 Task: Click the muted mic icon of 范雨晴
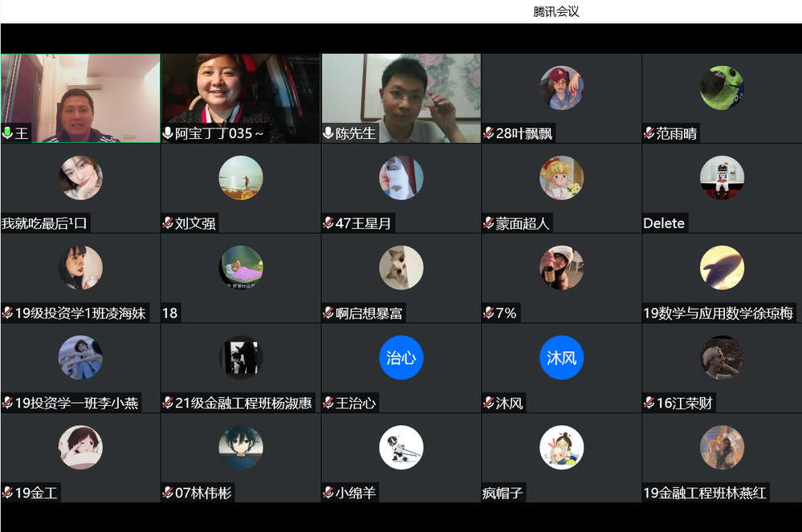click(649, 133)
